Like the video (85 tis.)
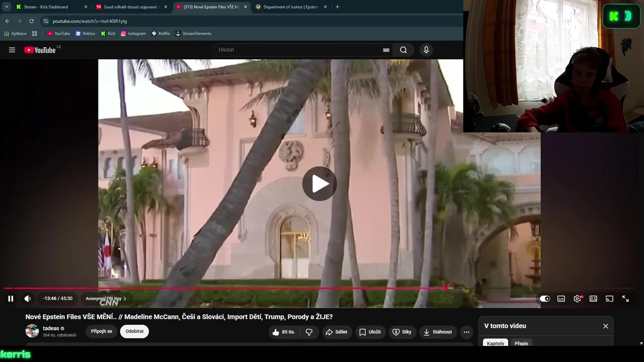Viewport: 644px width, 362px height. (x=284, y=332)
